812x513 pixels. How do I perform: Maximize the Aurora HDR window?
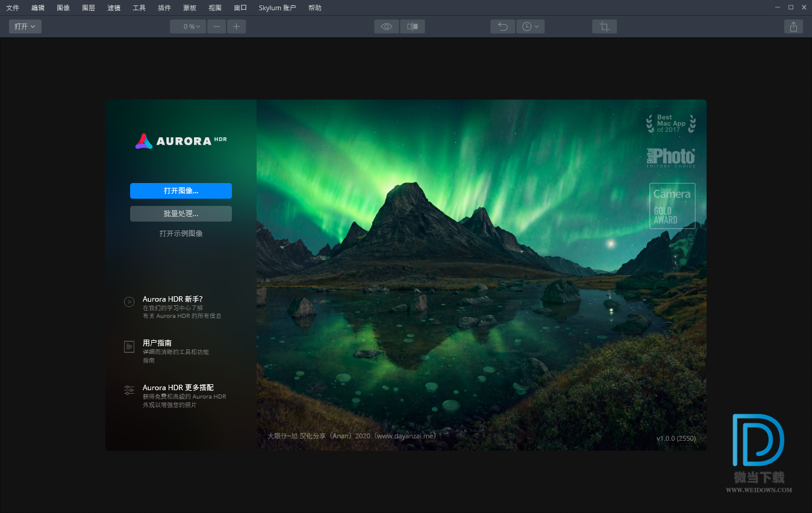click(791, 7)
